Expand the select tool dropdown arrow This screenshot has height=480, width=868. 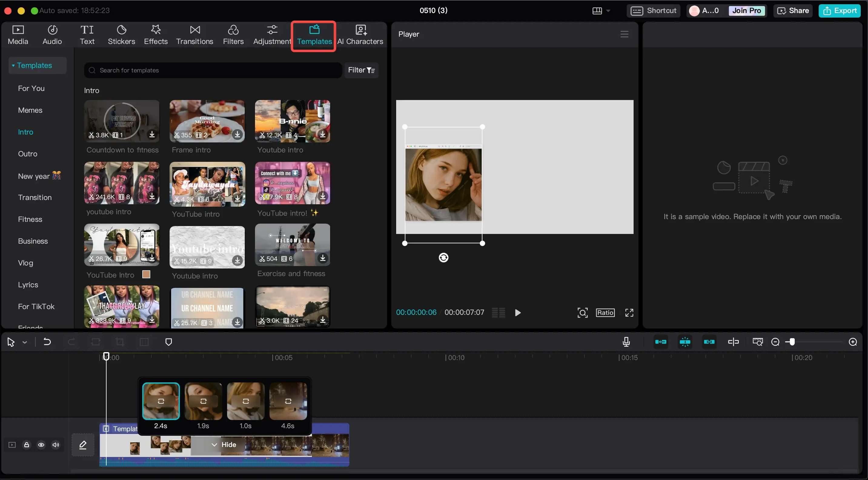tap(25, 342)
